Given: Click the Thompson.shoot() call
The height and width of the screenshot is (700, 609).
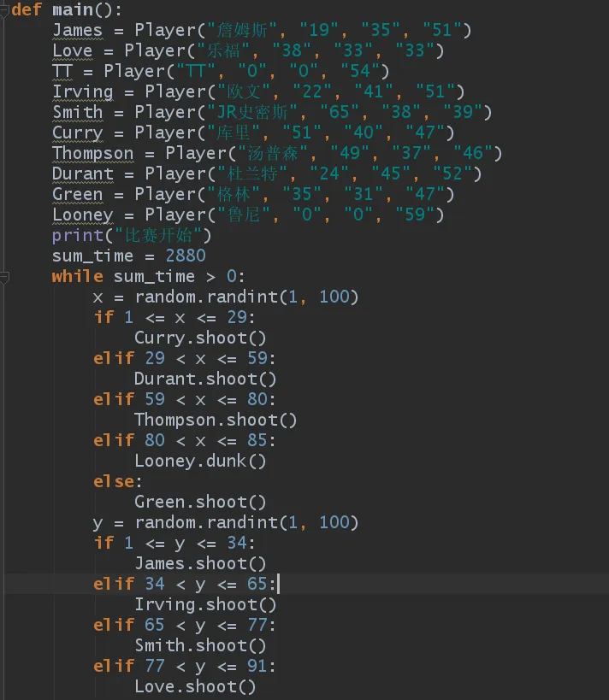Looking at the screenshot, I should [216, 421].
